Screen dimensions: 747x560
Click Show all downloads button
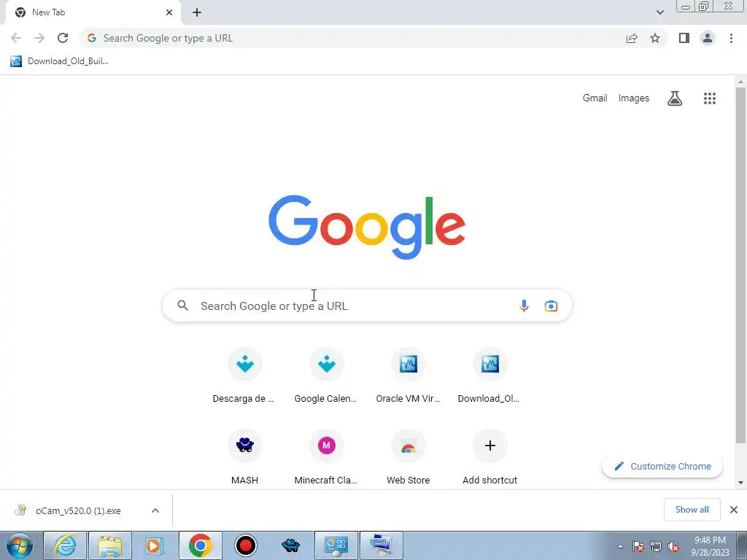692,510
